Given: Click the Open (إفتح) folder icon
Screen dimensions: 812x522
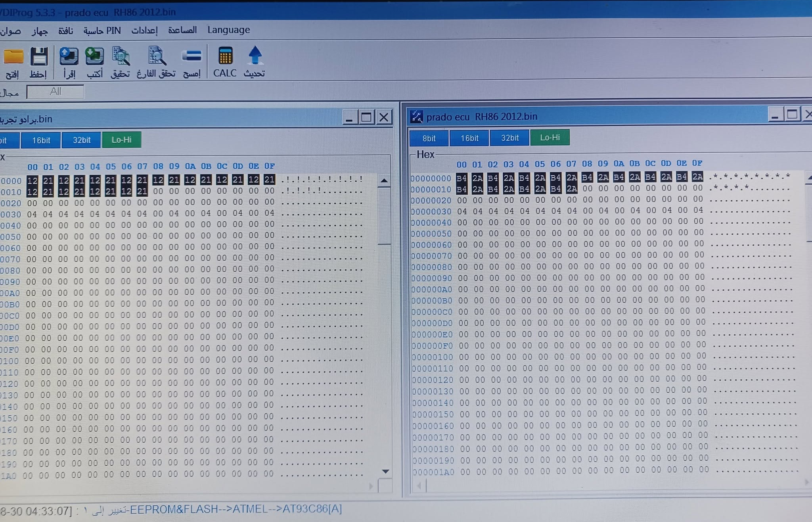Looking at the screenshot, I should coord(13,56).
